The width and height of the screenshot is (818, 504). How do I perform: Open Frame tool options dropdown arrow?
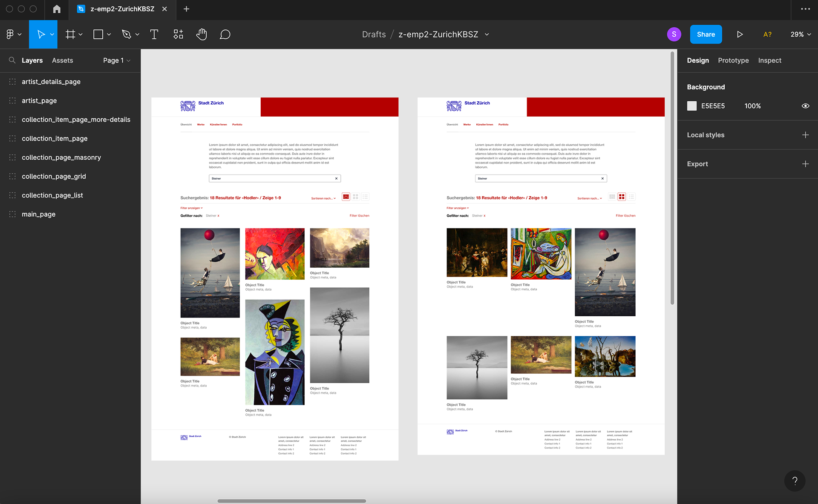tap(81, 34)
